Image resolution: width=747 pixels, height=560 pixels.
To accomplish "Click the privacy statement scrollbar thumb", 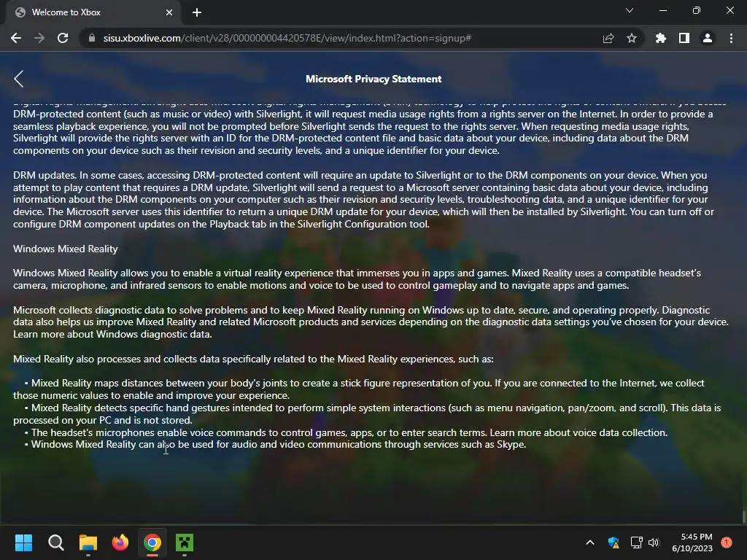I will tap(743, 517).
